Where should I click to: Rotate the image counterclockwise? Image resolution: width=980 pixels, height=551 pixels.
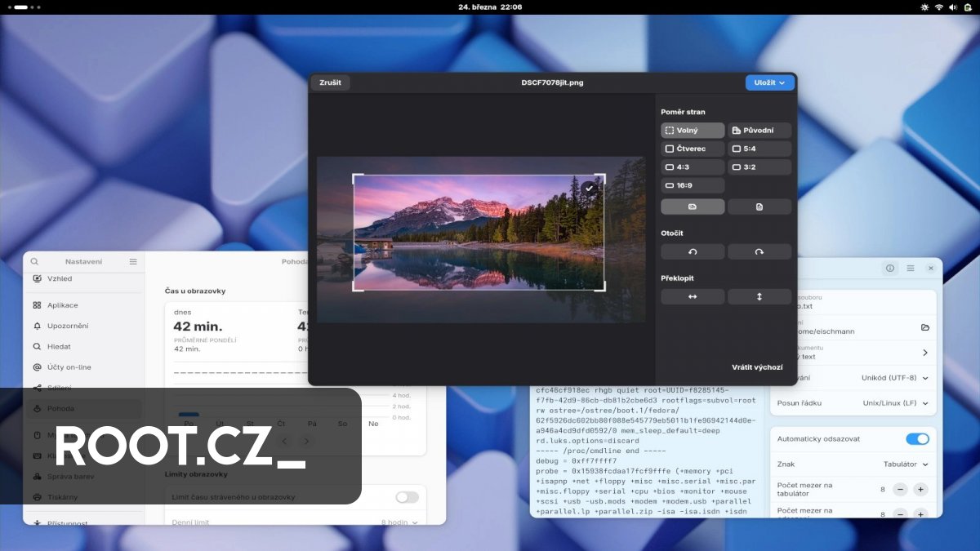pyautogui.click(x=693, y=251)
